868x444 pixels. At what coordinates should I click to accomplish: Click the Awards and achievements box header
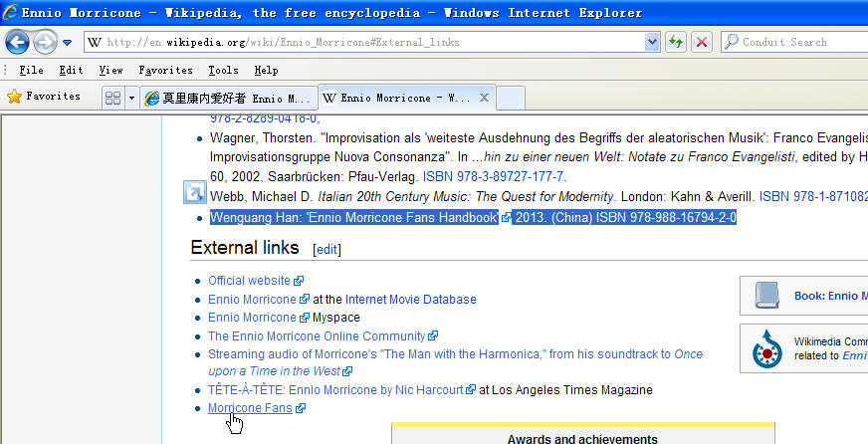[x=582, y=439]
